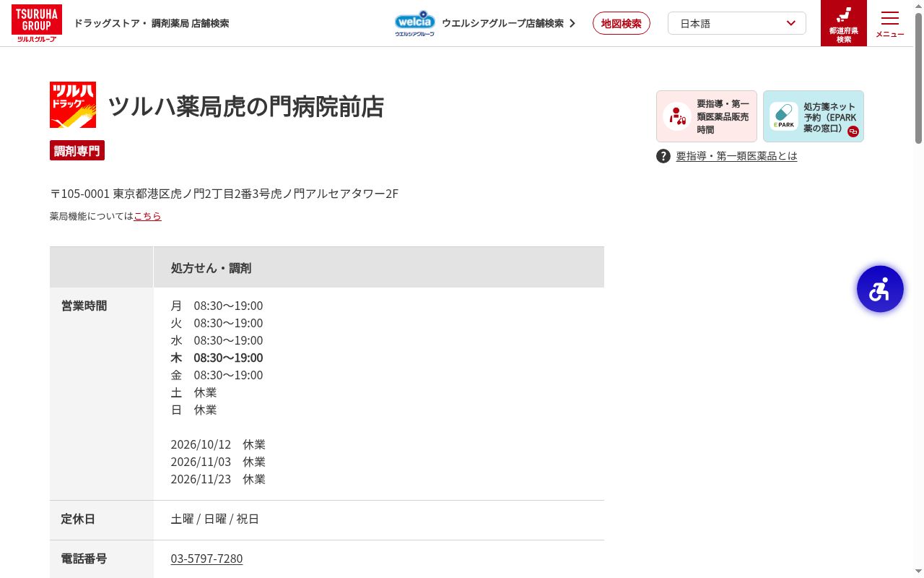Click the store title ツルハ薬局虎の門病院前店
924x578 pixels.
tap(246, 106)
